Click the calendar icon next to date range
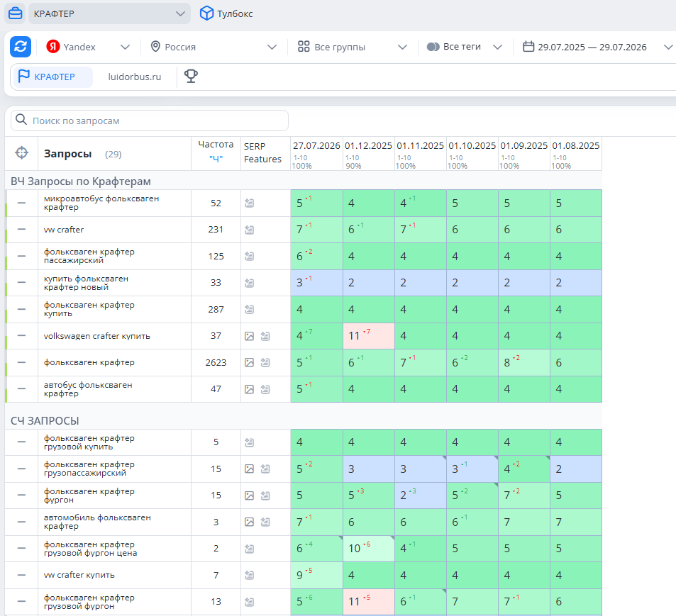The width and height of the screenshot is (676, 616). click(x=528, y=46)
